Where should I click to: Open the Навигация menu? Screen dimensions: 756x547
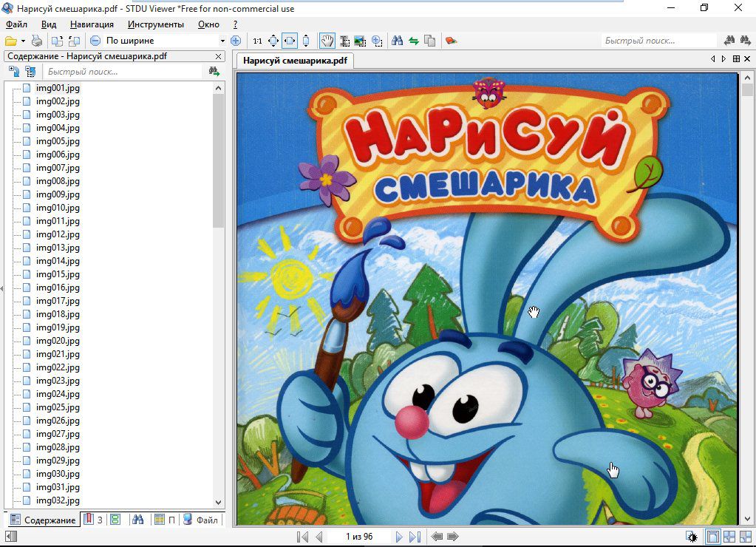pos(92,24)
